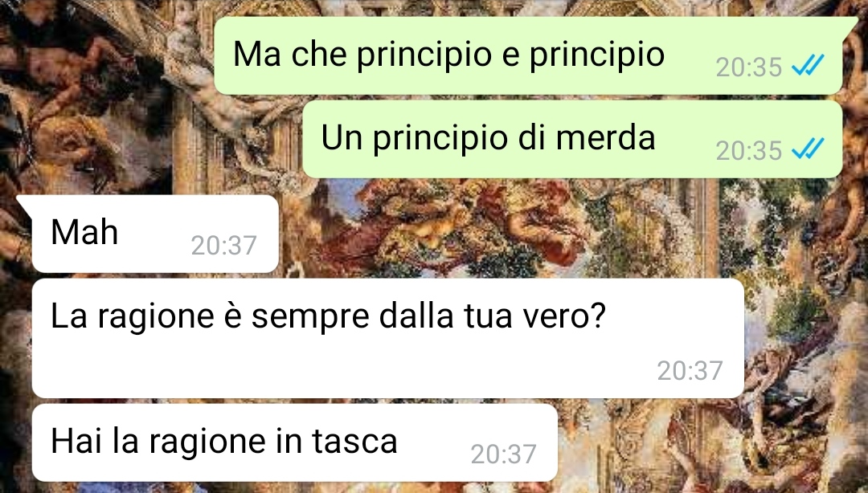Image resolution: width=868 pixels, height=493 pixels.
Task: Select the 'Ma che principio e principio' message
Action: click(x=528, y=55)
